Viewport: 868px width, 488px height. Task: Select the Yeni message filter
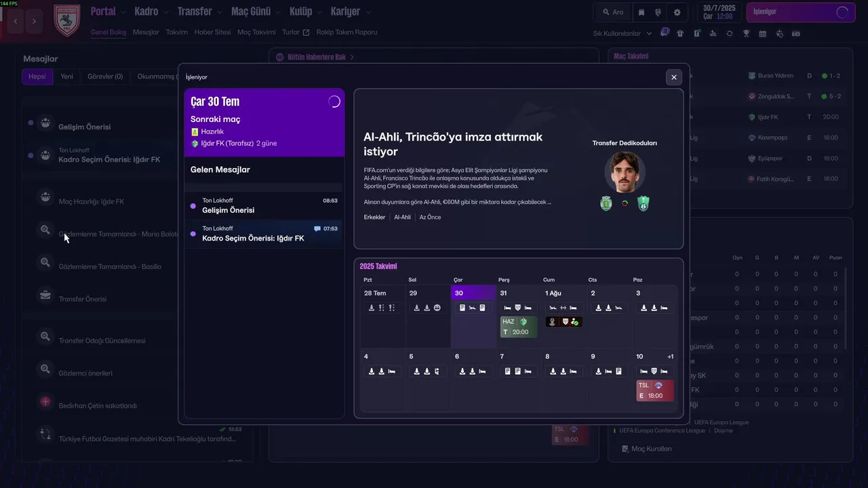coord(66,77)
